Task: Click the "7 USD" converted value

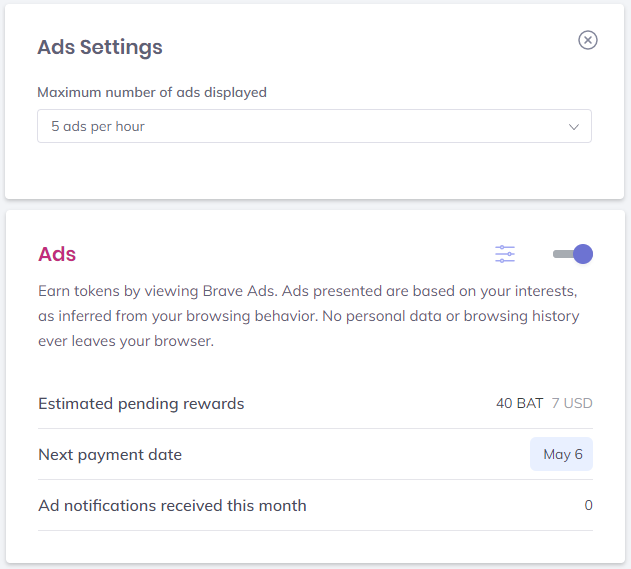Action: (572, 404)
